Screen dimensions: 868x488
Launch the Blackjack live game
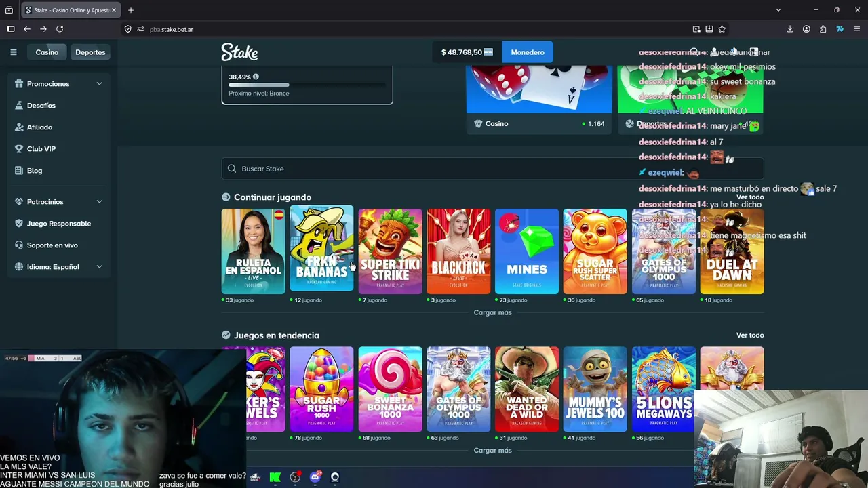click(x=458, y=251)
